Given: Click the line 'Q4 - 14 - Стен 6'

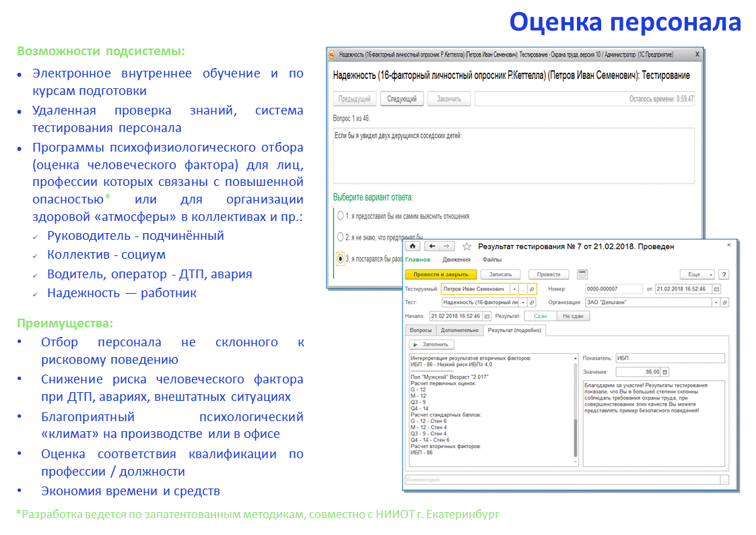Looking at the screenshot, I should pyautogui.click(x=429, y=440).
